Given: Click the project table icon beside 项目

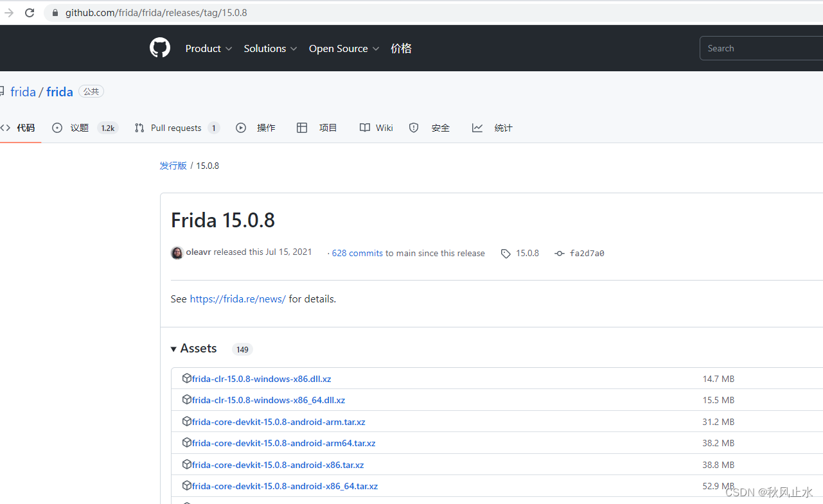Looking at the screenshot, I should (x=302, y=128).
